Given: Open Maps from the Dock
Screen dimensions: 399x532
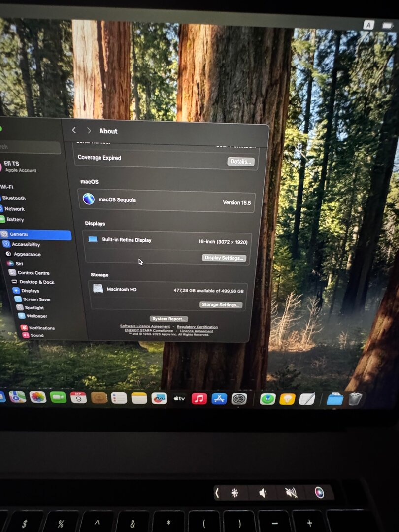Looking at the screenshot, I should 17,397.
